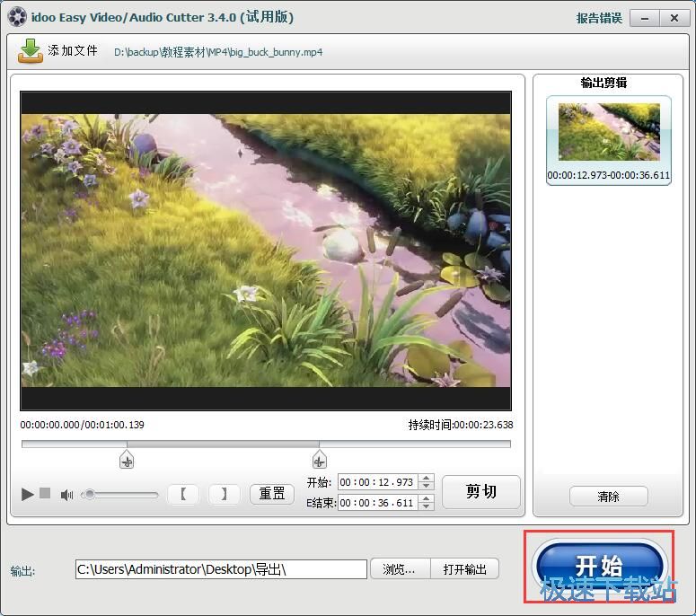Click the duration text 持续时间:00:00:23.638
The height and width of the screenshot is (616, 696).
click(x=461, y=425)
